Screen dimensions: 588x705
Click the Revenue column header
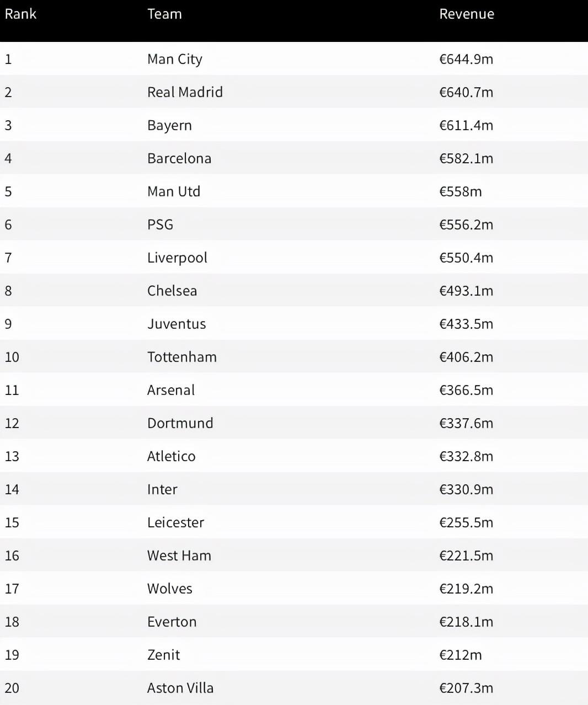point(467,14)
